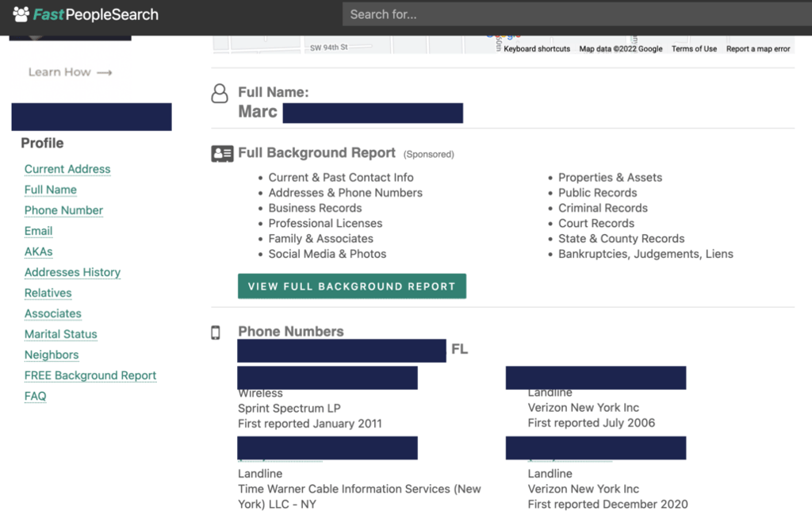Click 'First reported December 2020' text

608,505
